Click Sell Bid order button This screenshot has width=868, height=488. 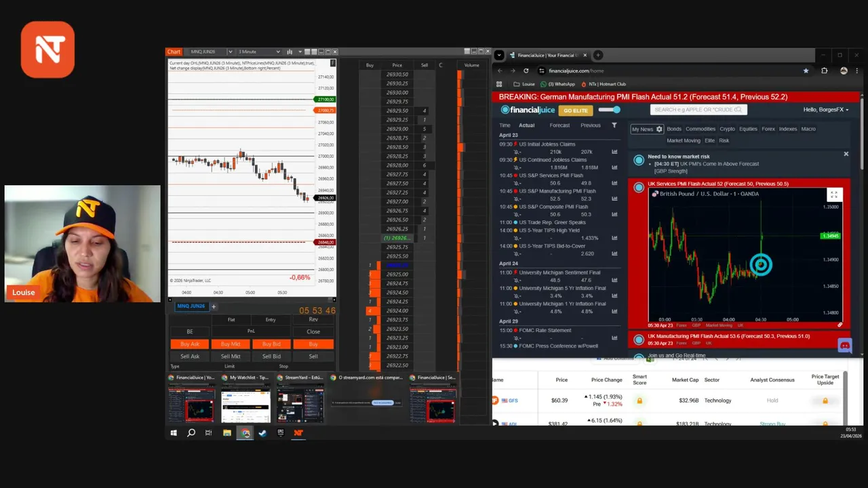pyautogui.click(x=271, y=357)
